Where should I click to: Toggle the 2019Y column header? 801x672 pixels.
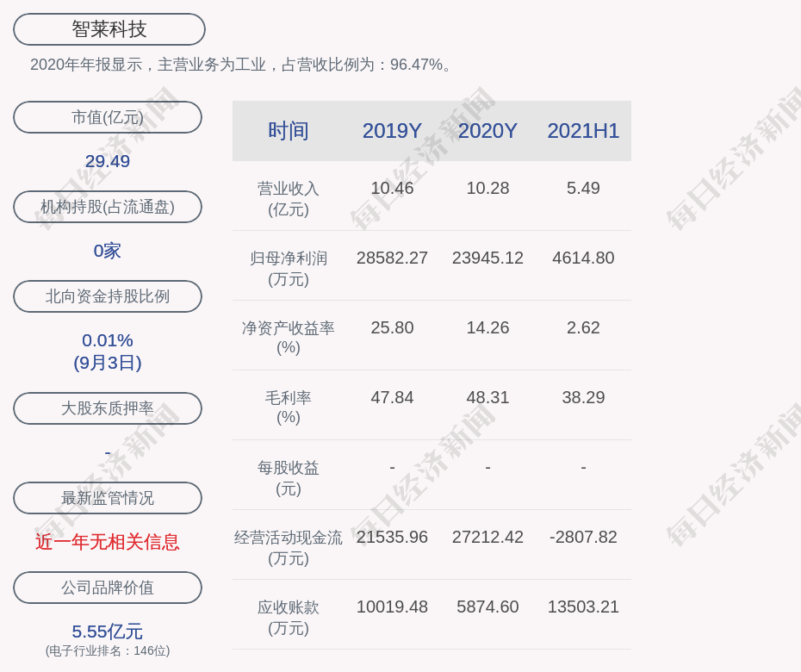point(392,131)
